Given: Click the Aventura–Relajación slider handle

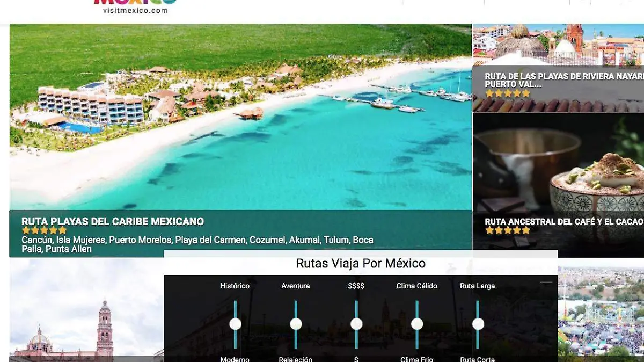Looking at the screenshot, I should click(296, 324).
